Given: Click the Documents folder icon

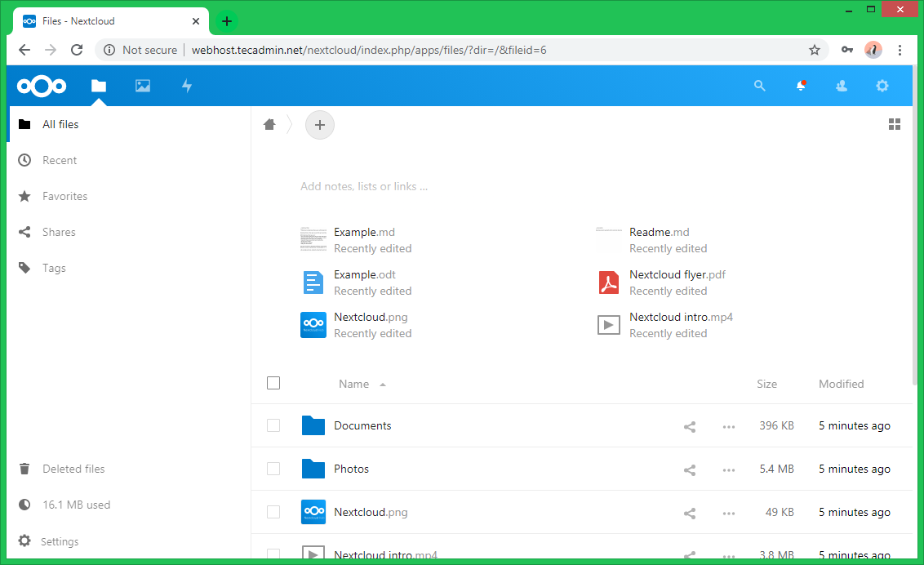Looking at the screenshot, I should (x=313, y=425).
